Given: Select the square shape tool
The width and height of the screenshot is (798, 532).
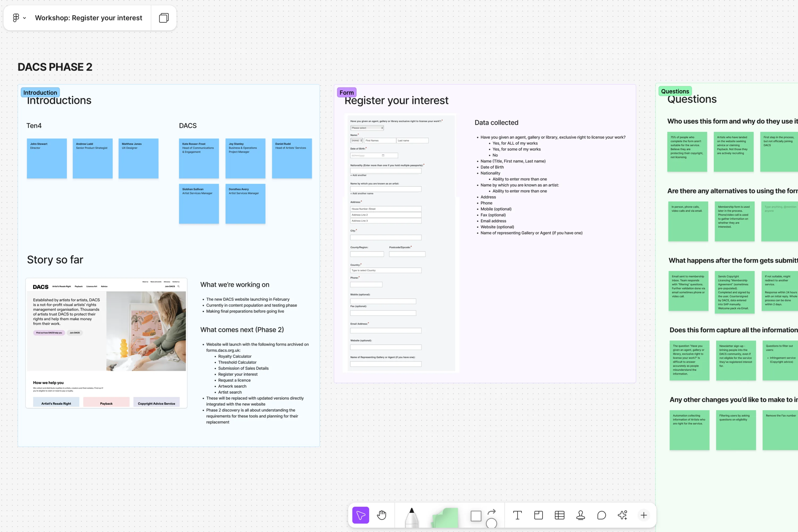Looking at the screenshot, I should [x=476, y=516].
